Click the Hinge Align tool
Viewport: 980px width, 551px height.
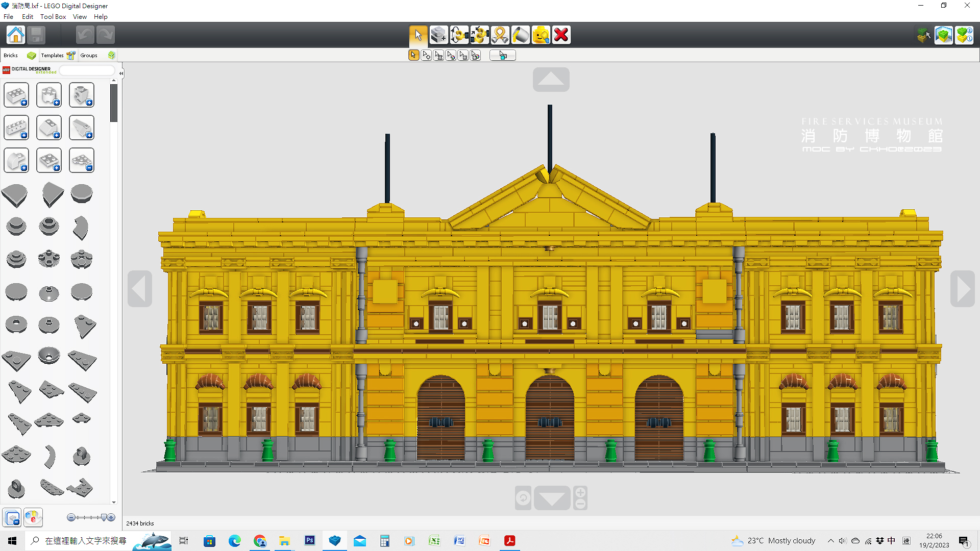point(479,35)
